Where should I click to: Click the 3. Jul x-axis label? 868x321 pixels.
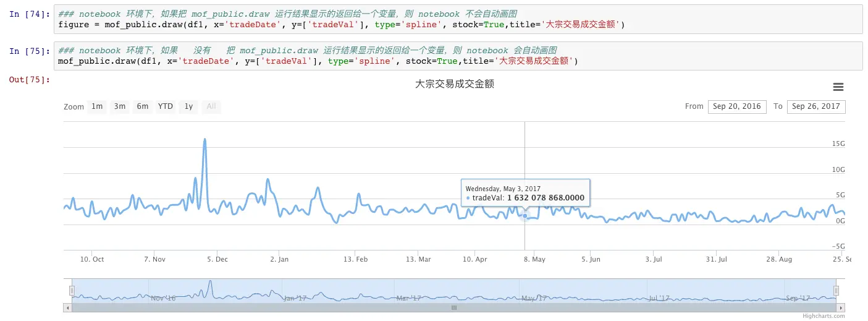653,259
